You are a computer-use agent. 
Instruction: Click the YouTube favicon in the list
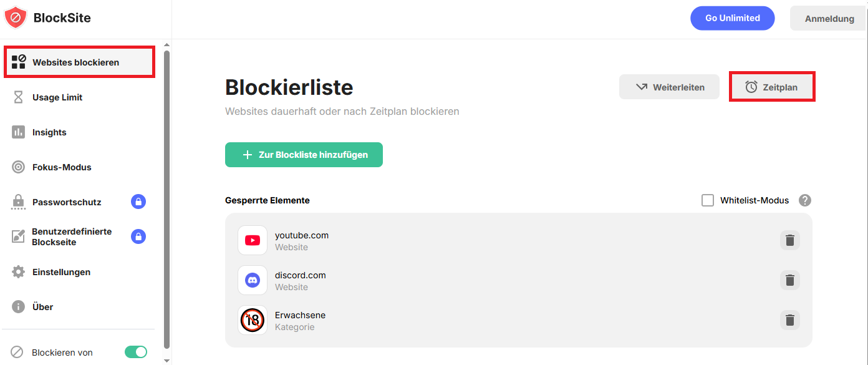pyautogui.click(x=253, y=240)
